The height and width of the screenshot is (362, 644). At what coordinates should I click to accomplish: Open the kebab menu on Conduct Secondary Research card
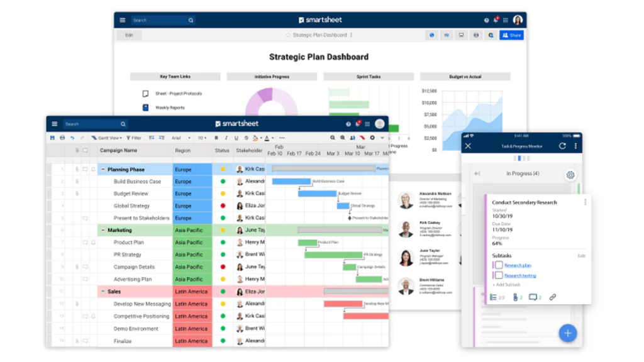pyautogui.click(x=585, y=202)
